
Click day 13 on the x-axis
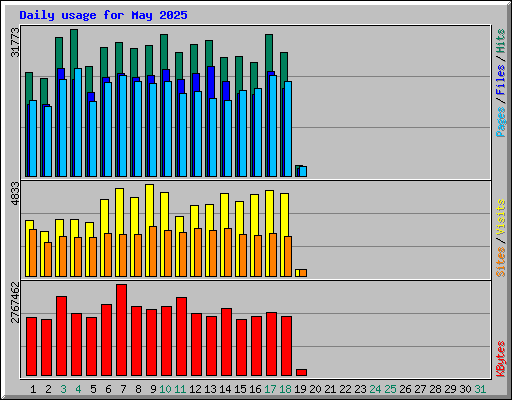point(210,389)
